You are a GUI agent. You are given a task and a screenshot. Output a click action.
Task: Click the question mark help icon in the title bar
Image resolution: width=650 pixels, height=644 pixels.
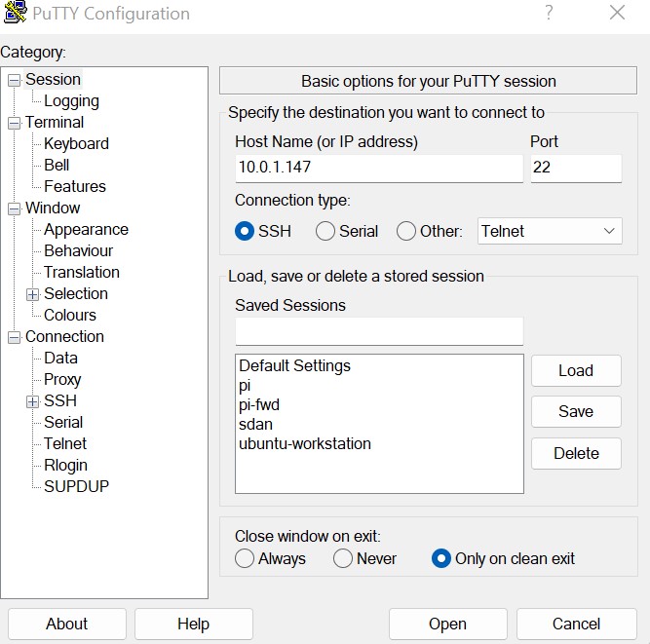point(549,13)
